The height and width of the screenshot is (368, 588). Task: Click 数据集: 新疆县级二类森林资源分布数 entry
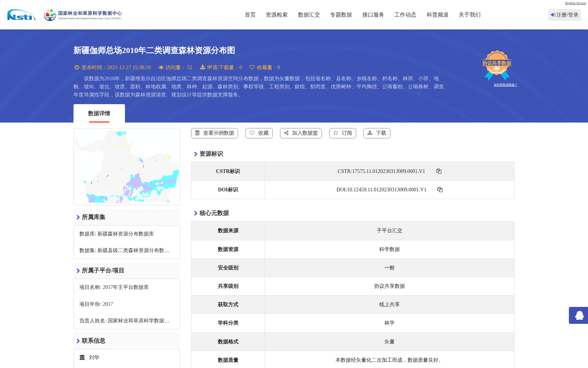click(125, 251)
